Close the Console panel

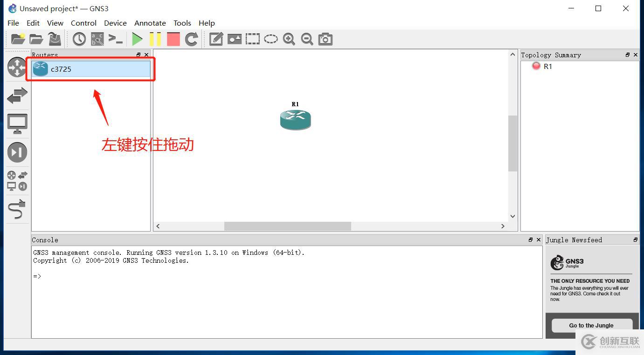538,240
